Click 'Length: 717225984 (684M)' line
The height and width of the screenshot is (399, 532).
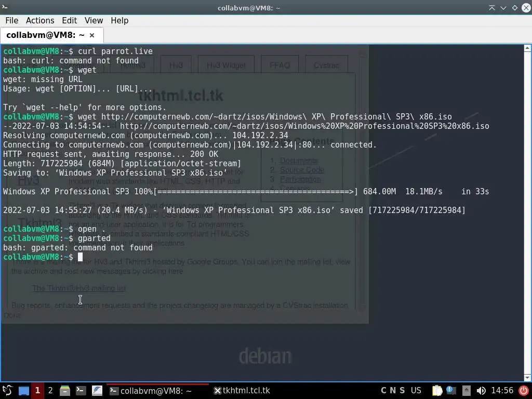pos(122,164)
